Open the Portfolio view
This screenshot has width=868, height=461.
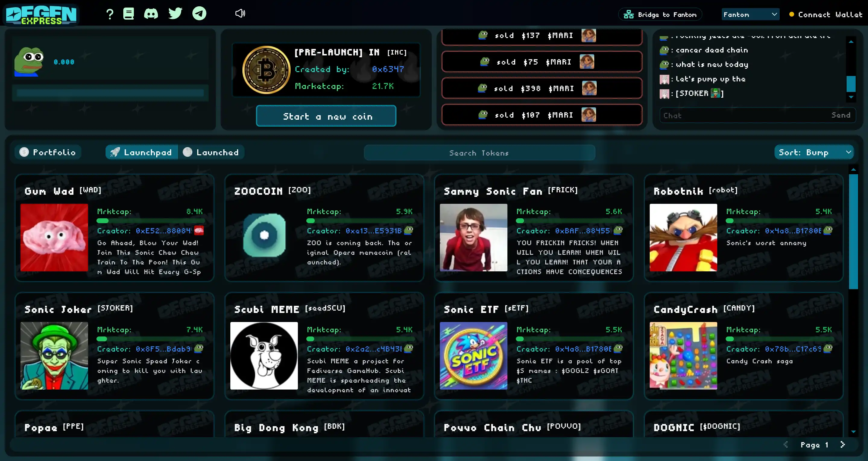coord(48,152)
